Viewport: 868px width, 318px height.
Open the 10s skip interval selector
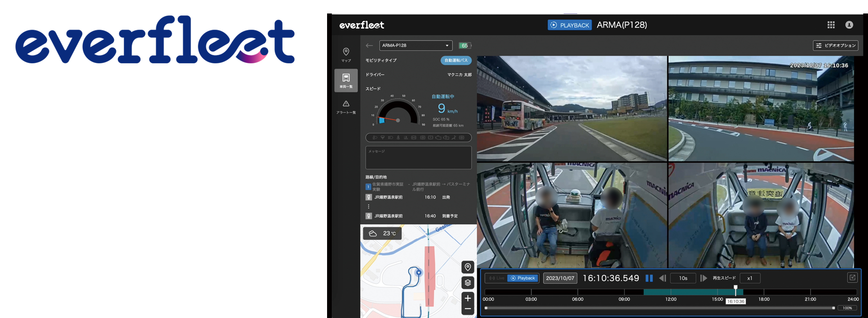[683, 278]
